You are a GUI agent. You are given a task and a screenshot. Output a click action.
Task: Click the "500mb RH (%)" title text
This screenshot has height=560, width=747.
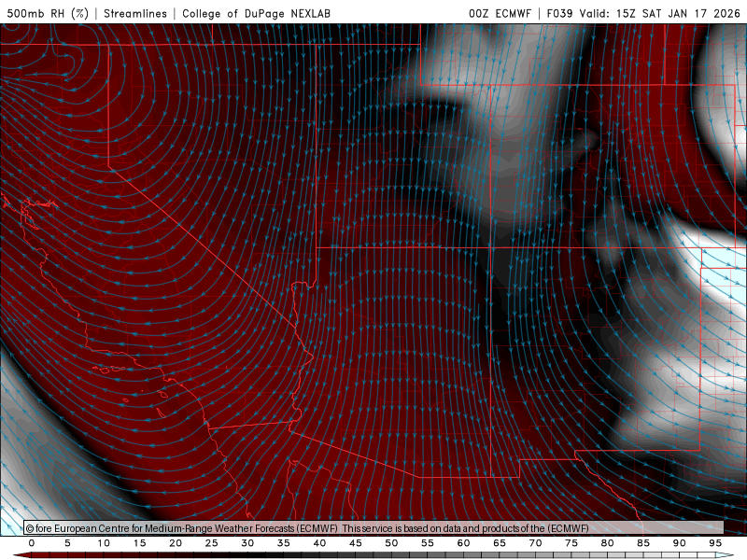tap(48, 13)
